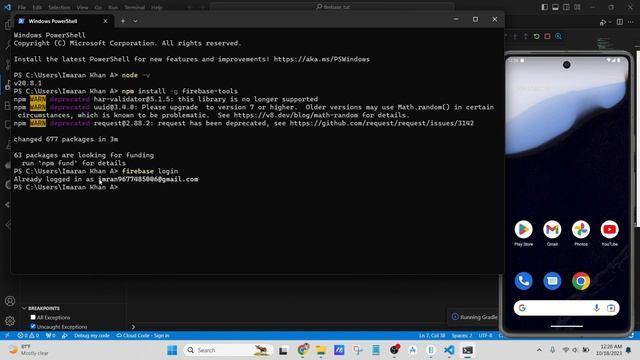
Task: Show hidden system tray icons
Action: point(539,350)
